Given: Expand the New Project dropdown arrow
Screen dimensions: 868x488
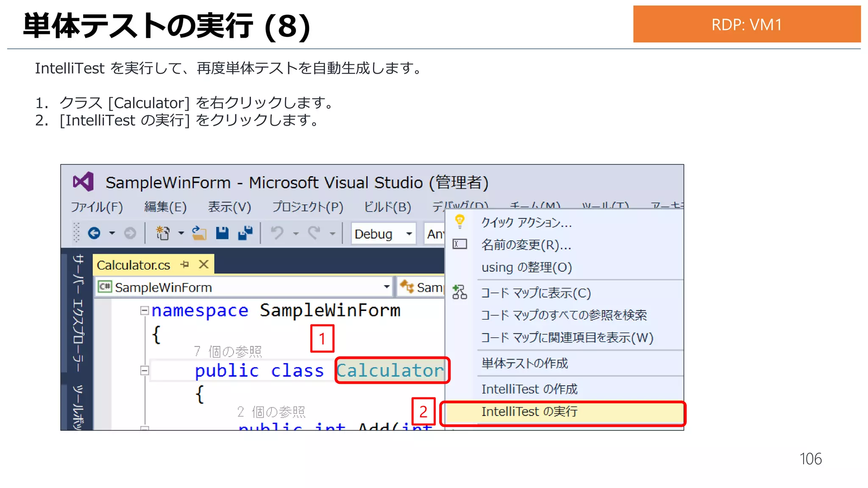Looking at the screenshot, I should click(181, 233).
